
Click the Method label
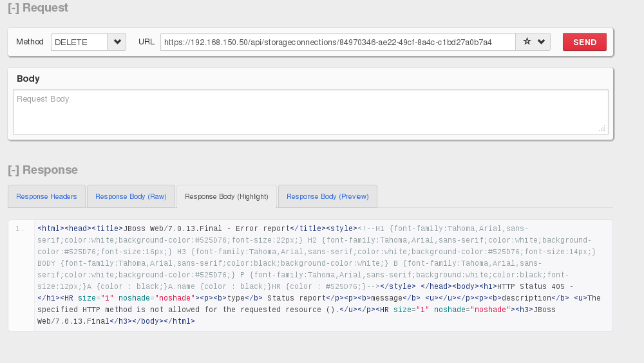click(30, 42)
